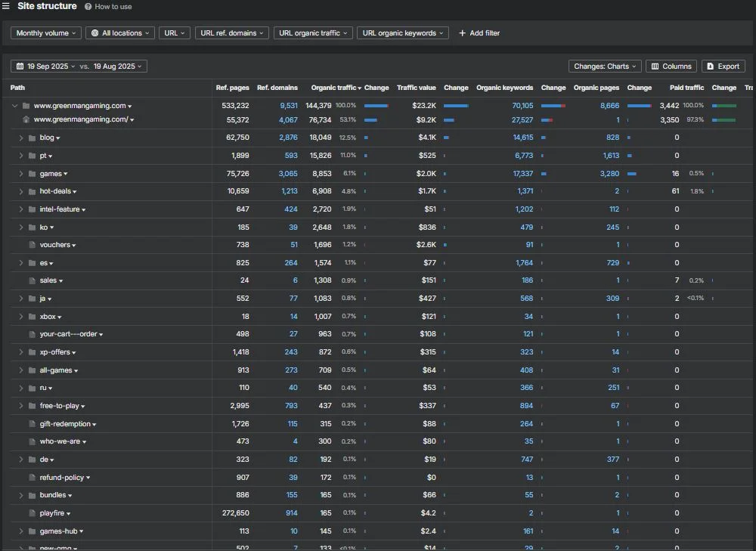Image resolution: width=756 pixels, height=551 pixels.
Task: Open organic keywords 17,337 for games
Action: tap(523, 174)
